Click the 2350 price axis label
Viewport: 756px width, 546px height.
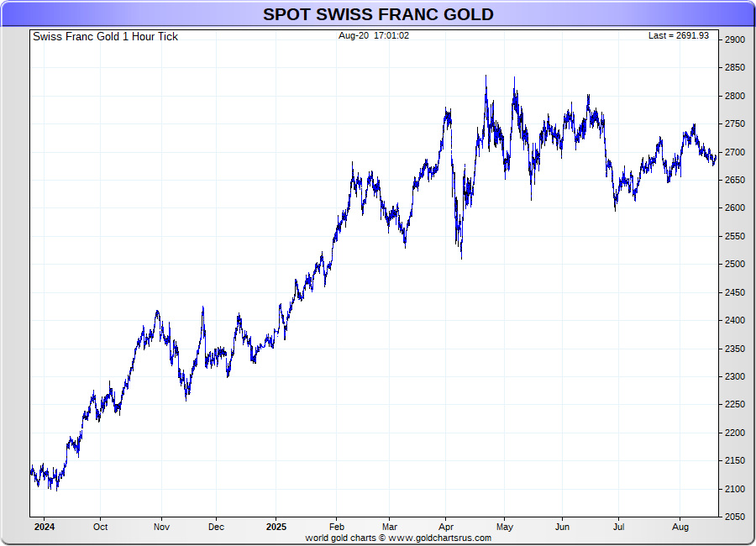click(x=735, y=349)
